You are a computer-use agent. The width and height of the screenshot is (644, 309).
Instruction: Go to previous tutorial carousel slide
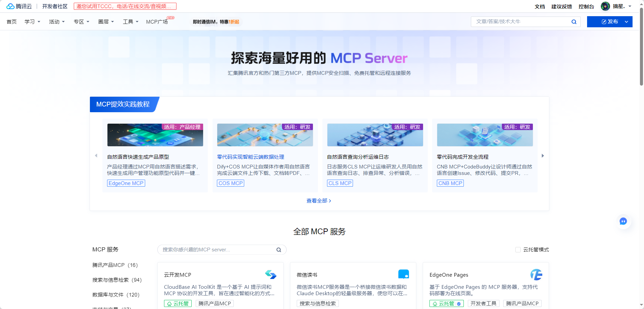pos(96,156)
